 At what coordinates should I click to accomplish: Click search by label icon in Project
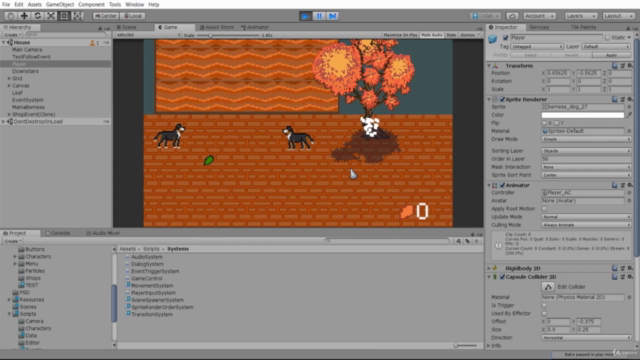(x=467, y=241)
